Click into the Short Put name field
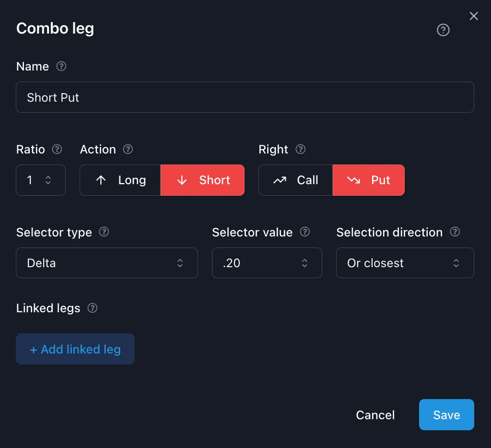The image size is (491, 448). click(245, 97)
